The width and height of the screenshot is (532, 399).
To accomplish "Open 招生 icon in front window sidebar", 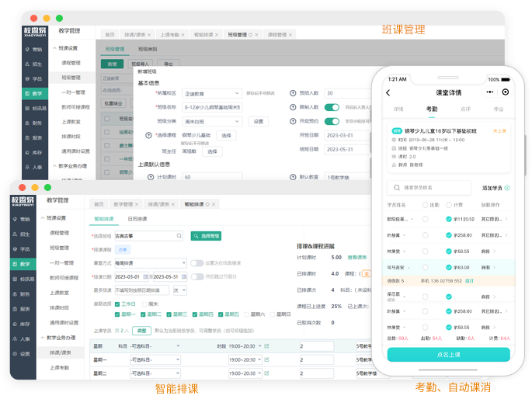I will point(15,234).
